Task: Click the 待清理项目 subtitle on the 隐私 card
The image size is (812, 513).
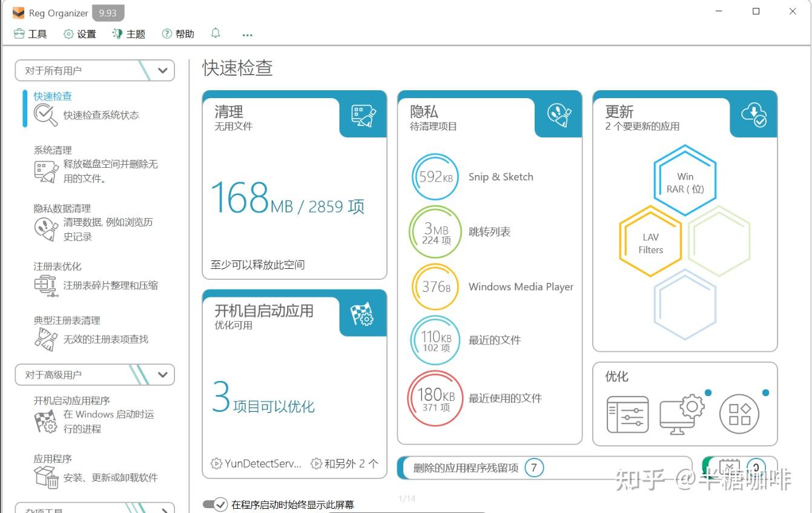Action: point(434,127)
